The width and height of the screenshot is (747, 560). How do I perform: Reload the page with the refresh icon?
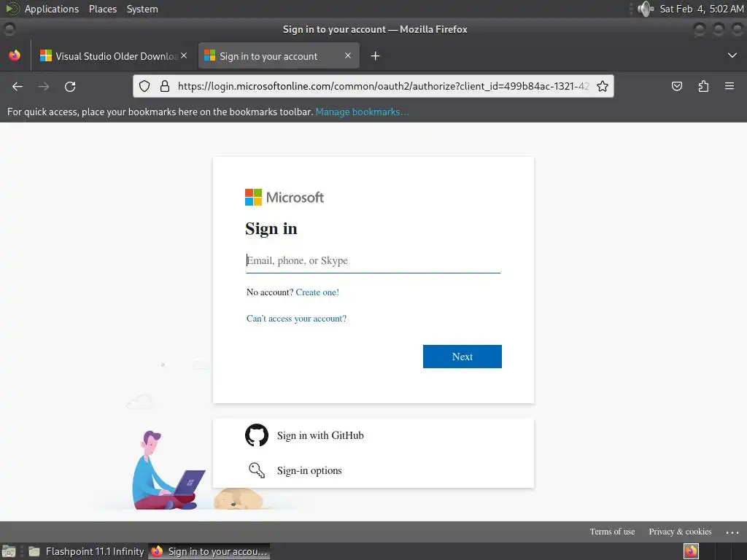tap(70, 86)
